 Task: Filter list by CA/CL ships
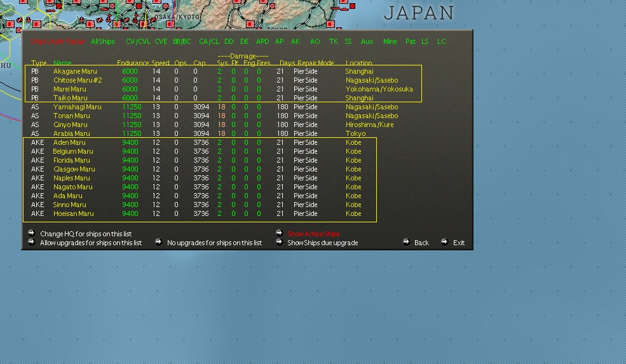click(209, 41)
